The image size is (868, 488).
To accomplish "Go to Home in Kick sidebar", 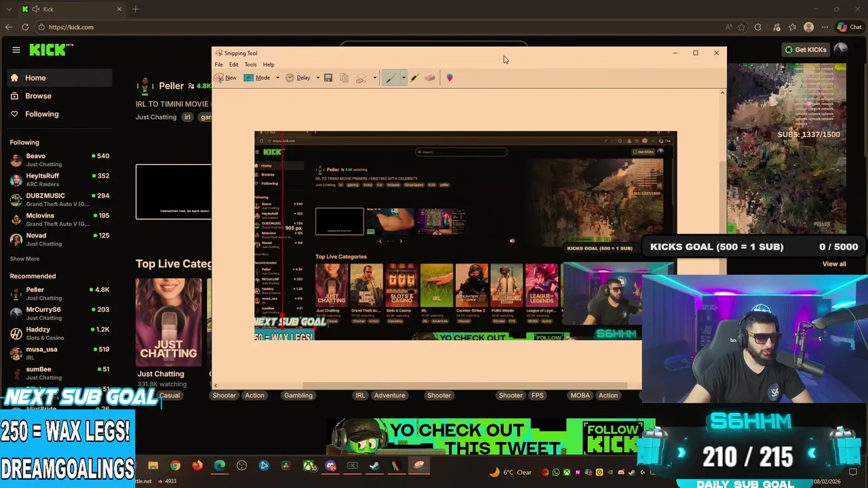I will pyautogui.click(x=58, y=78).
